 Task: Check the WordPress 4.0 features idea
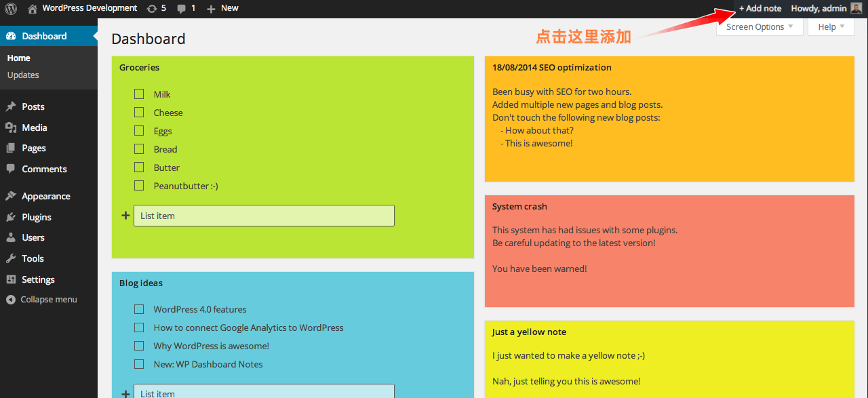tap(139, 309)
